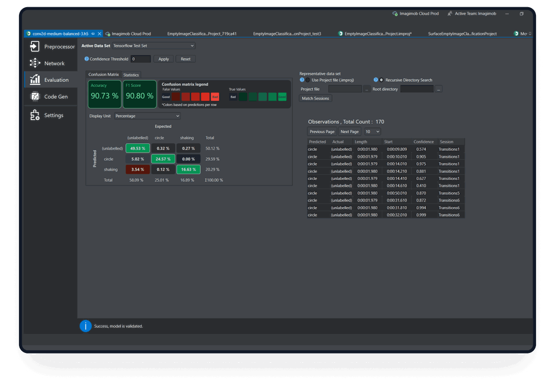The height and width of the screenshot is (392, 555).
Task: Click the Code Gen chip icon
Action: click(34, 97)
